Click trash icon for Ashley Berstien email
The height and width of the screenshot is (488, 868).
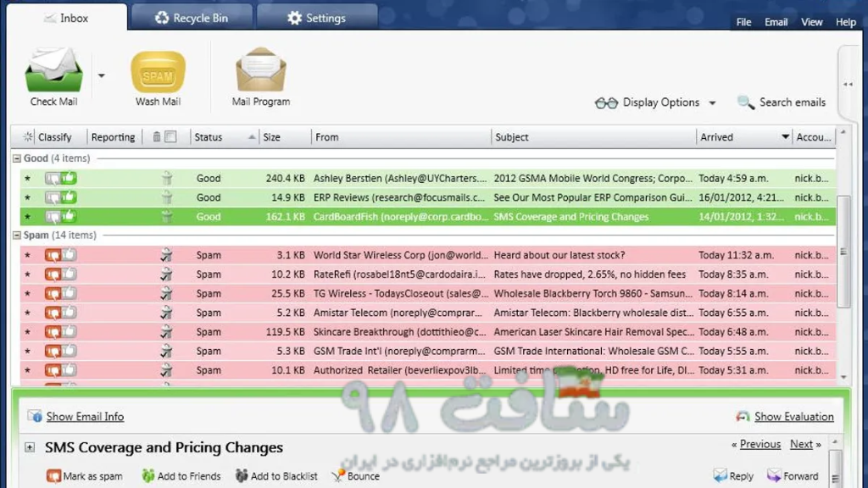tap(167, 178)
